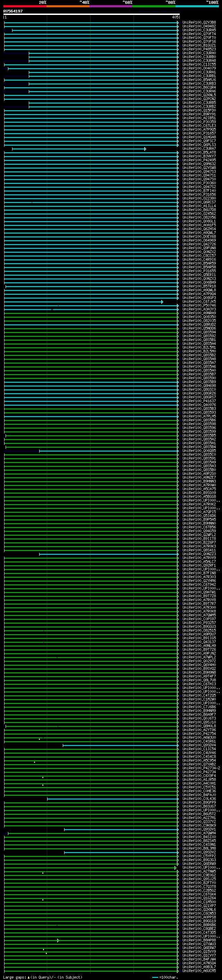This screenshot has height=980, width=222.
Task: Select hit label UniRef100_B5AMJ6
Action: (199, 80)
